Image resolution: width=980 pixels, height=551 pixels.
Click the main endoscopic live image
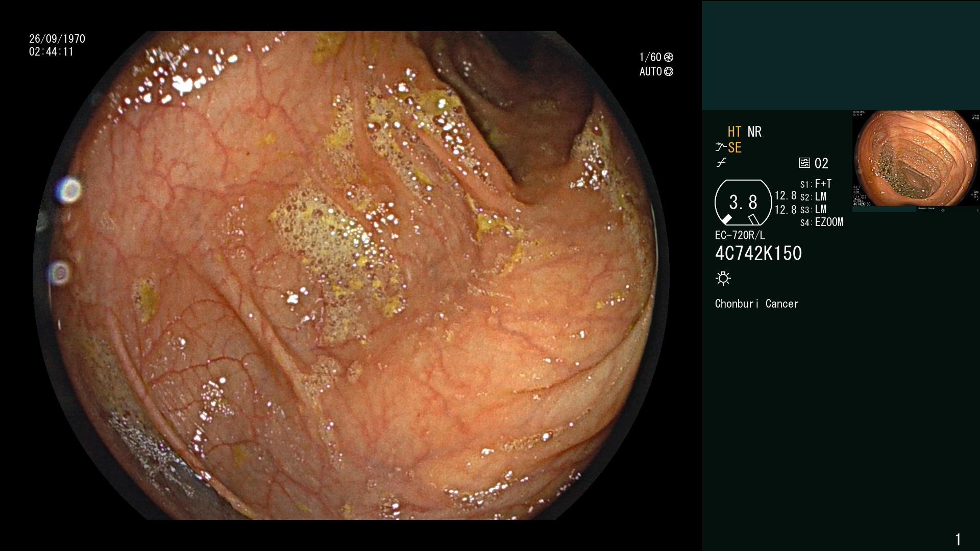tap(351, 275)
